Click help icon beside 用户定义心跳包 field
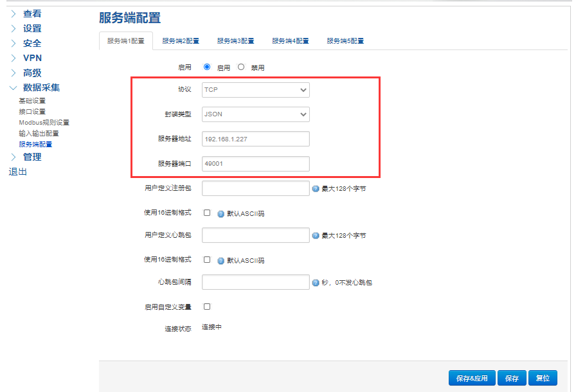This screenshot has height=392, width=576. 316,236
